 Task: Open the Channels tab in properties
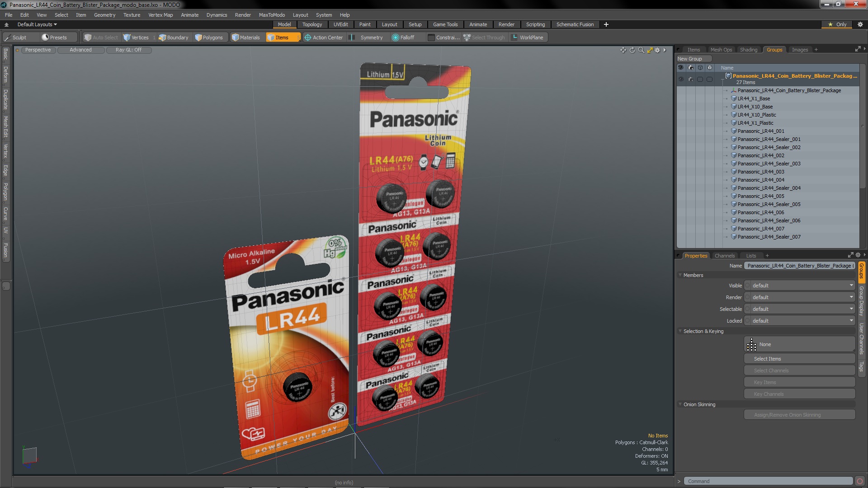click(724, 256)
